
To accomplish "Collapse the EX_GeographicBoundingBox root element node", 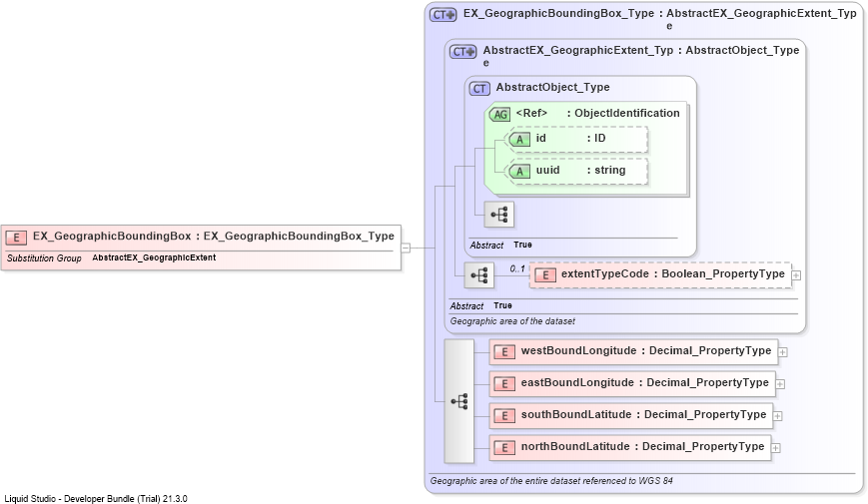I will click(406, 248).
